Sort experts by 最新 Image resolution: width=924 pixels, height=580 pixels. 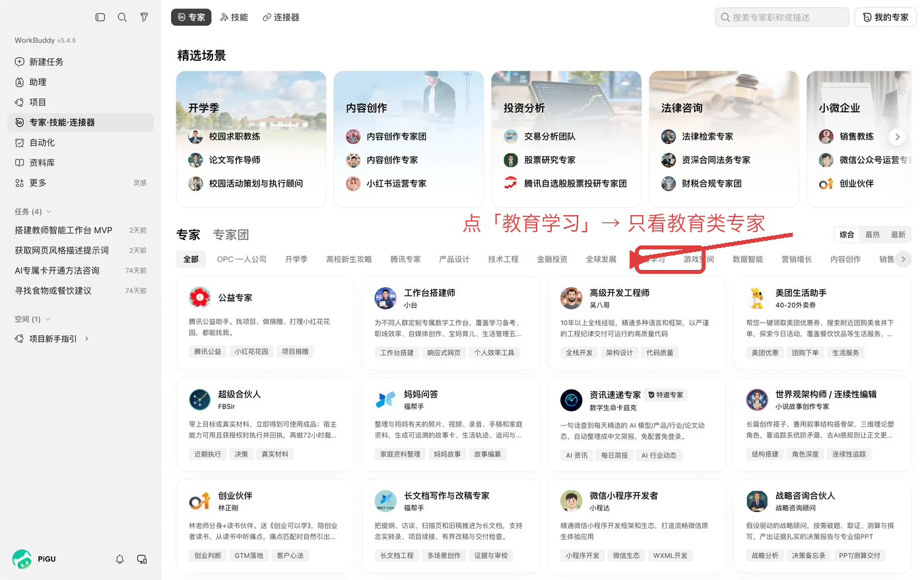click(898, 235)
